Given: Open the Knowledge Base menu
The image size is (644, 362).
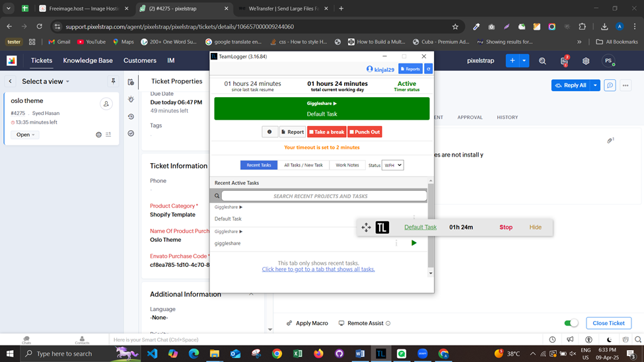Looking at the screenshot, I should point(88,60).
